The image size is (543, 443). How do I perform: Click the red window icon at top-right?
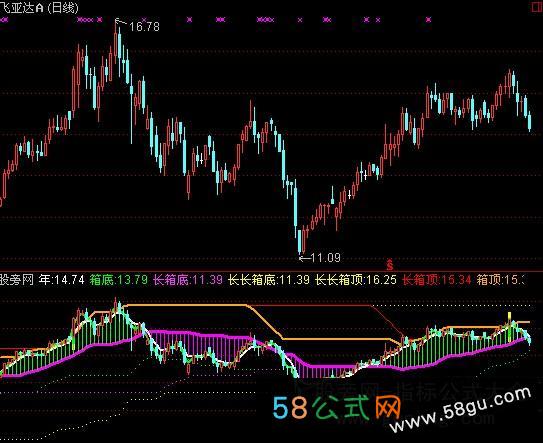pyautogui.click(x=537, y=7)
